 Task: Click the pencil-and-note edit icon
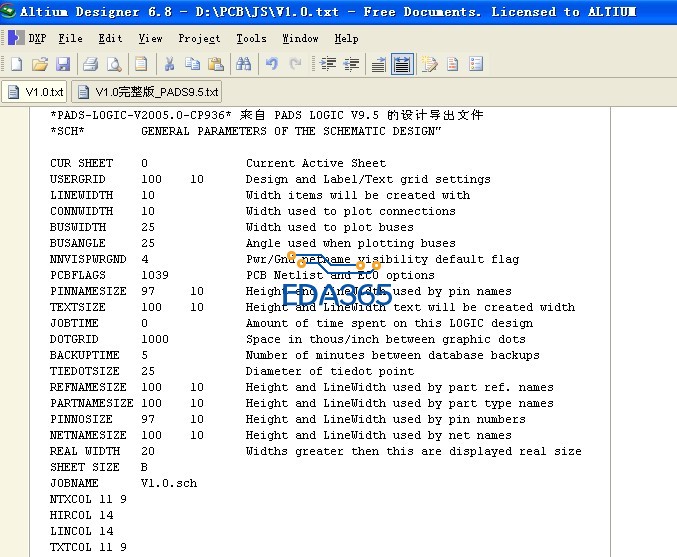(429, 64)
